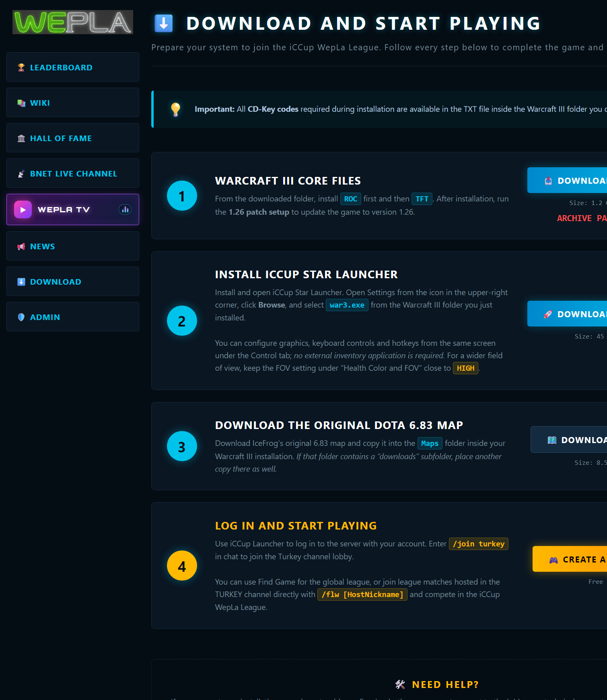This screenshot has width=607, height=700.
Task: Click the shield icon beside Admin
Action: [x=21, y=317]
